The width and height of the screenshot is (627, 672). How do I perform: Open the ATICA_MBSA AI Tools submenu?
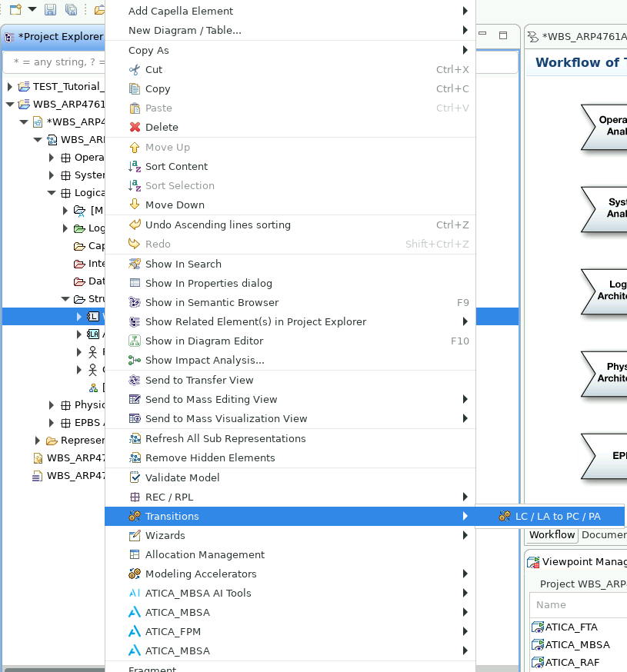coord(290,593)
